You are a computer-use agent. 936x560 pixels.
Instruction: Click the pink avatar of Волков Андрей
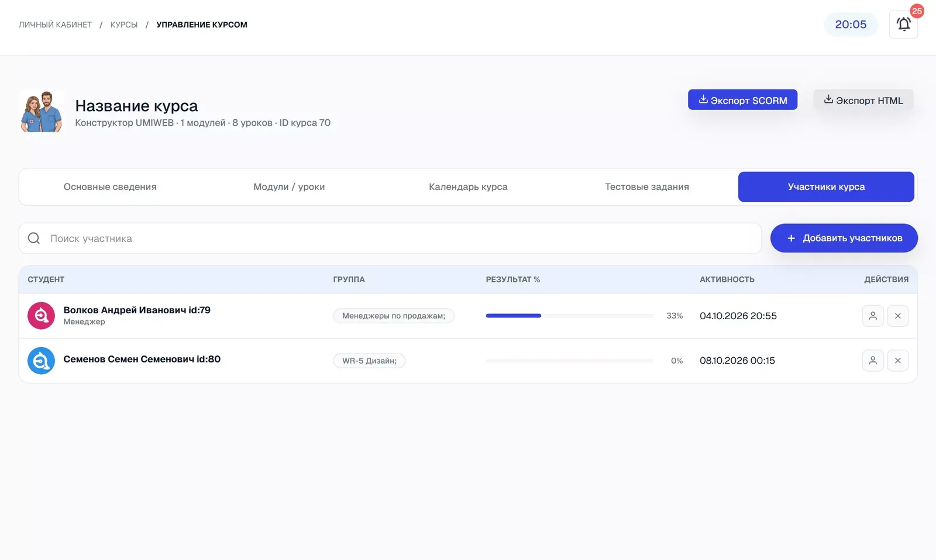pyautogui.click(x=41, y=316)
